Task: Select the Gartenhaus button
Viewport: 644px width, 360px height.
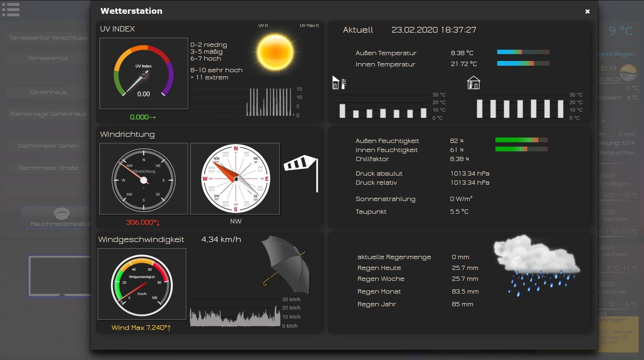Action: click(48, 92)
